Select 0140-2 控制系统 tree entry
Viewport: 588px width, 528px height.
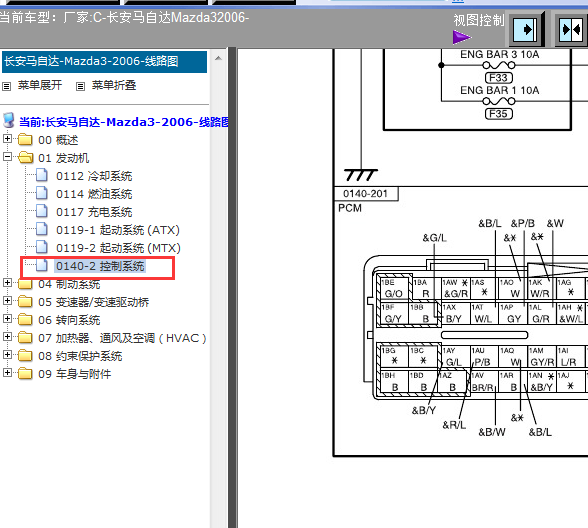point(100,266)
